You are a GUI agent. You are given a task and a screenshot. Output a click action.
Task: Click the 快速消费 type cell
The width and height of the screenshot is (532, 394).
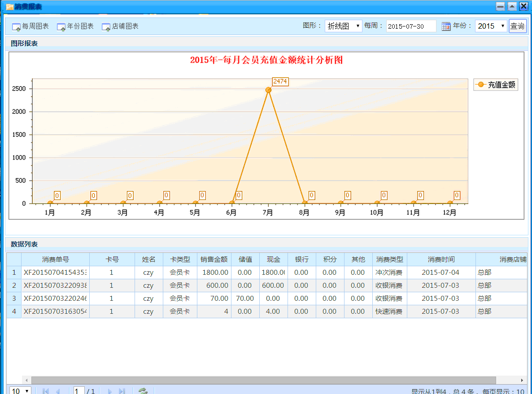coord(389,311)
